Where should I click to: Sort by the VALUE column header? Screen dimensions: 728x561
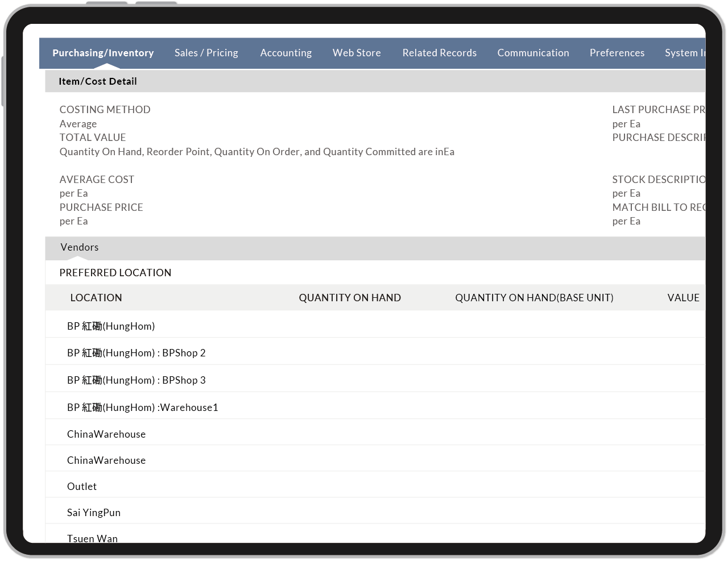[684, 297]
